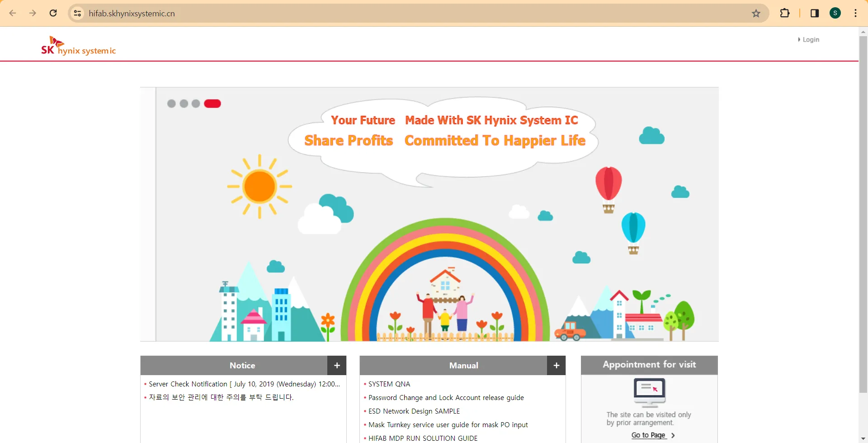View site information icon in address bar
868x443 pixels.
tap(78, 13)
